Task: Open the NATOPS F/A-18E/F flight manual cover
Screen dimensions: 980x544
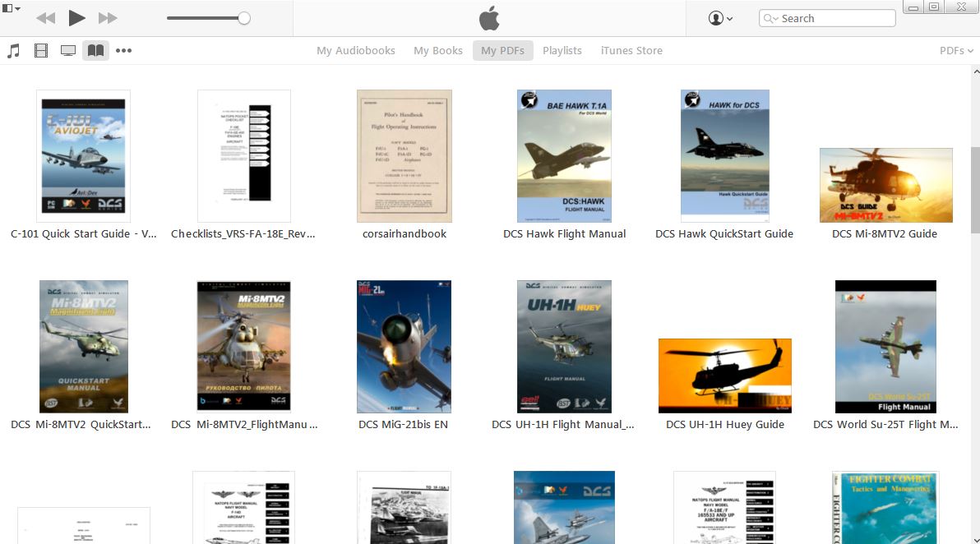Action: [725, 507]
